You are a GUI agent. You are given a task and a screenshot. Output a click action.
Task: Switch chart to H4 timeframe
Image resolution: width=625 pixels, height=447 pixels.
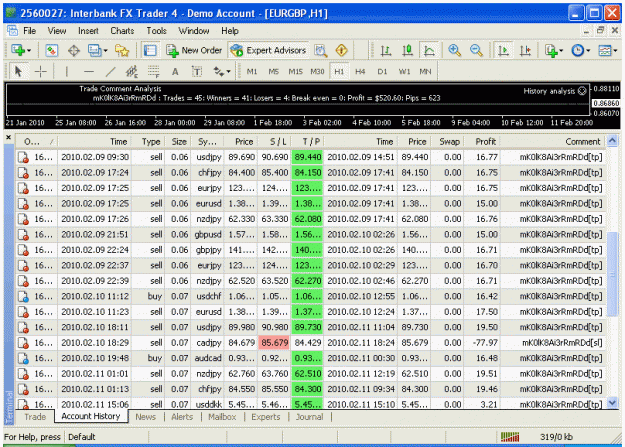[360, 72]
